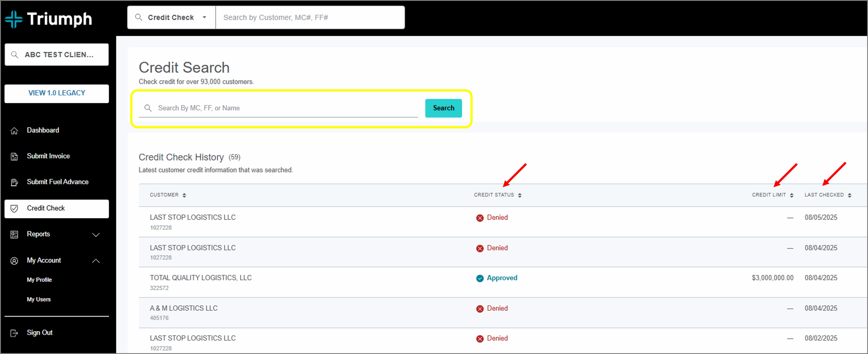Viewport: 868px width, 354px height.
Task: Sort table by Last Checked arrows
Action: 850,195
